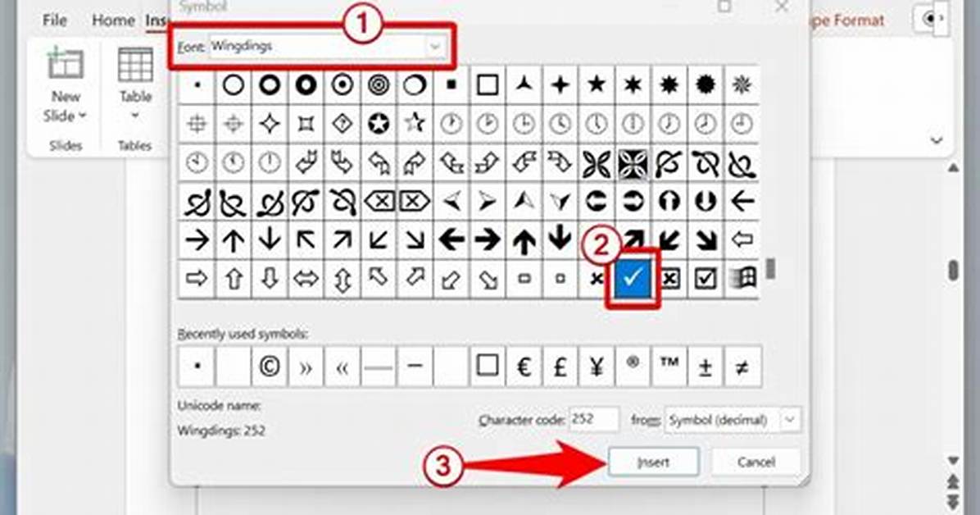Select the three-pointed star symbol
This screenshot has height=515, width=980.
pos(524,84)
